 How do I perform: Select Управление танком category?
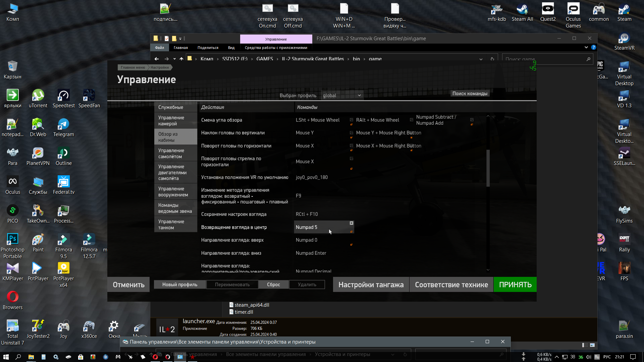point(176,225)
